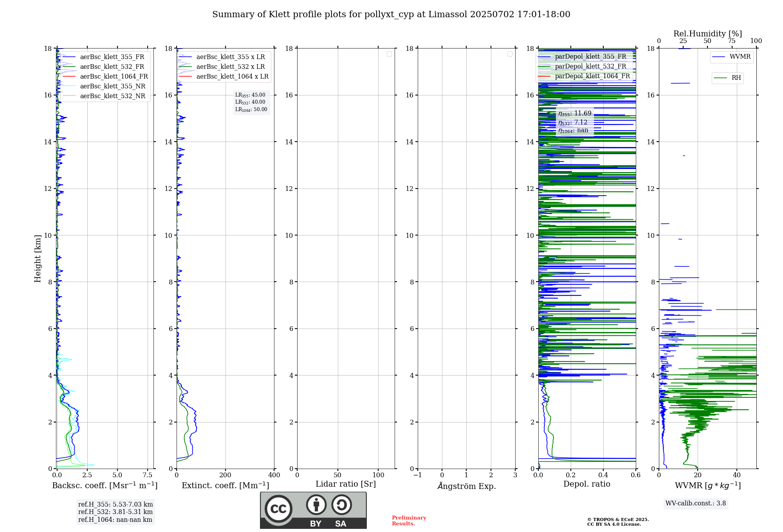
Task: Click the η355: 11.69 value
Action: [x=575, y=113]
